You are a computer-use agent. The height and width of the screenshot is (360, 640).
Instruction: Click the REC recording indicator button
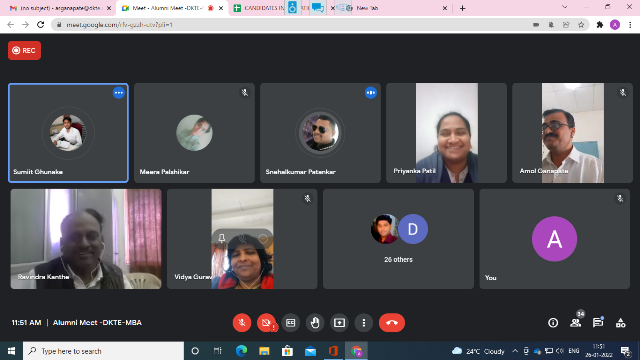[24, 51]
